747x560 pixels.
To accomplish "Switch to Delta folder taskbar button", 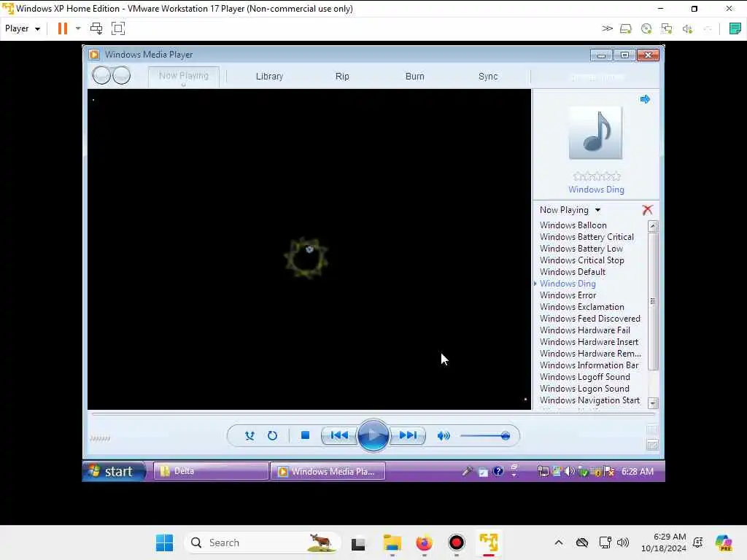I will pos(211,471).
